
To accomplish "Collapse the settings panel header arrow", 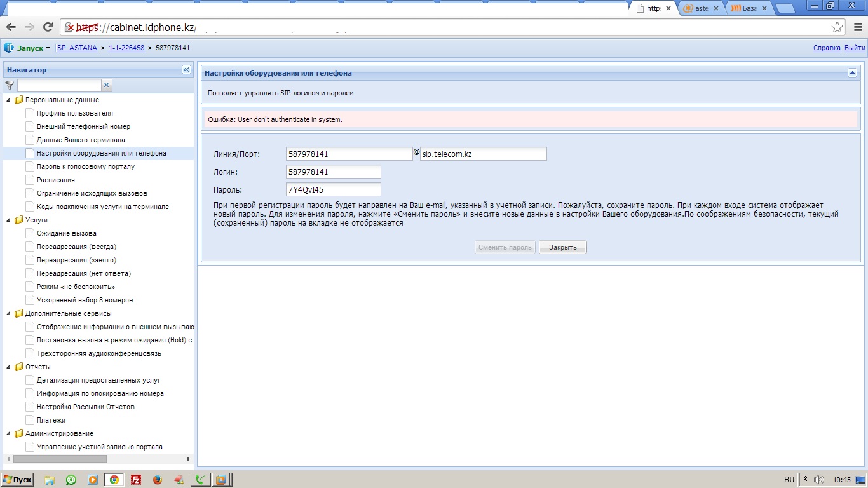I will point(852,73).
